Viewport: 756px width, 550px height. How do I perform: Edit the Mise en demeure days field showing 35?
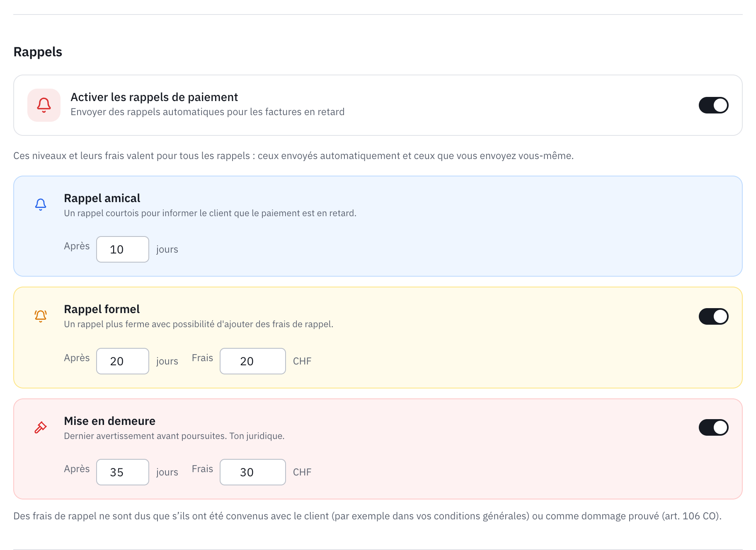pos(123,472)
